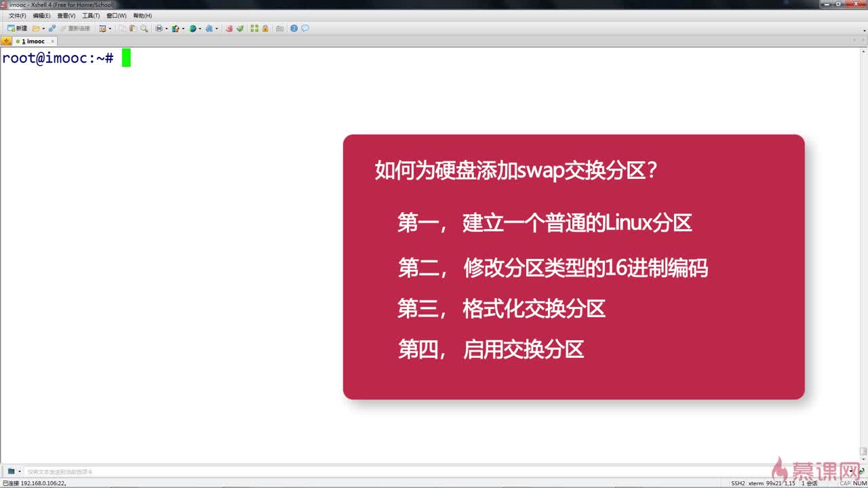The width and height of the screenshot is (868, 488).
Task: Open the Tools (工具) menu
Action: pyautogui.click(x=91, y=16)
